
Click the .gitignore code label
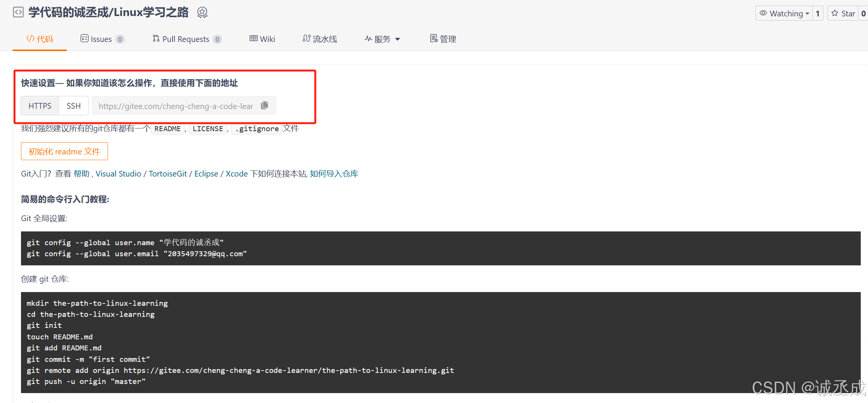pos(257,129)
